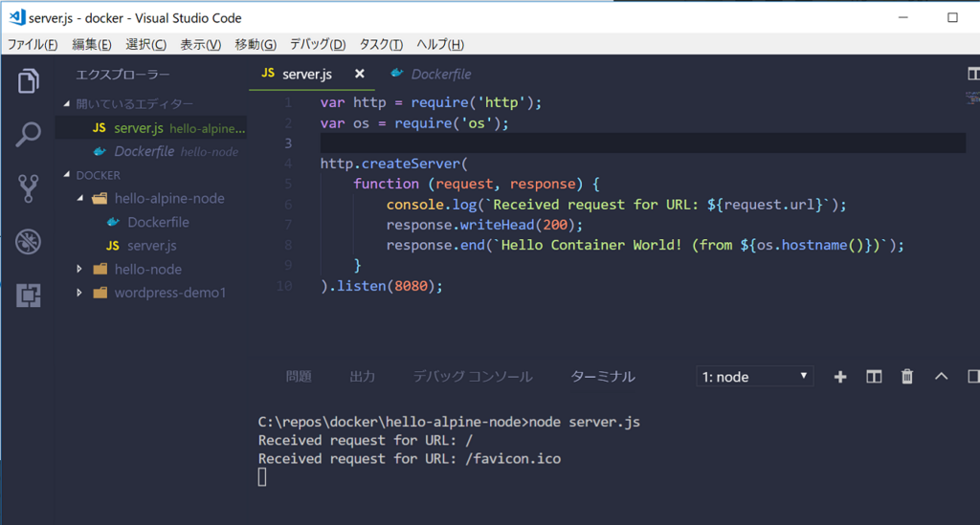
Task: Open the 編集(E) menu
Action: [91, 44]
